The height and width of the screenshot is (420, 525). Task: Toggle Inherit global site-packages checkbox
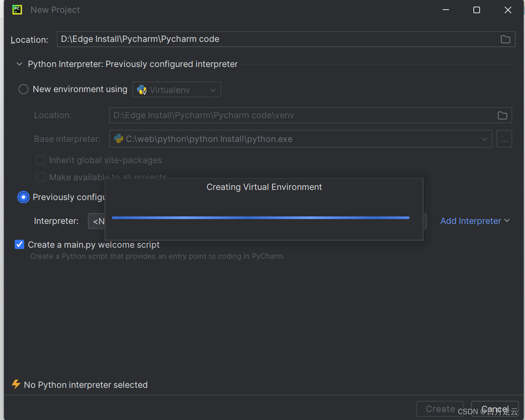pos(41,160)
